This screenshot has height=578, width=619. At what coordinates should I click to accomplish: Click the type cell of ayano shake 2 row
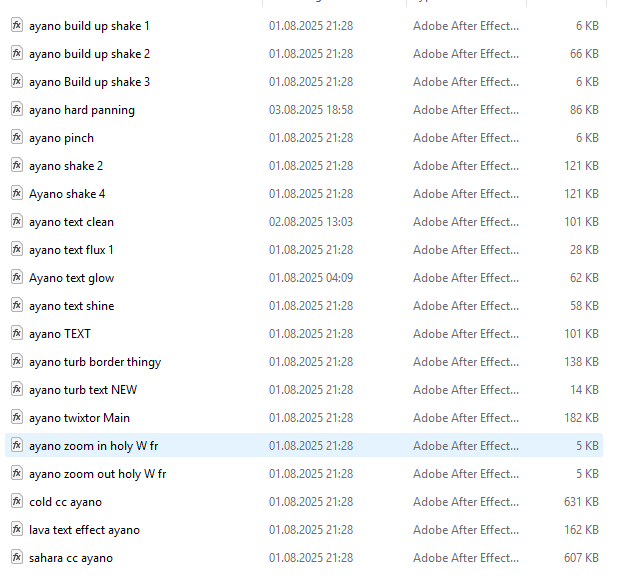click(466, 166)
